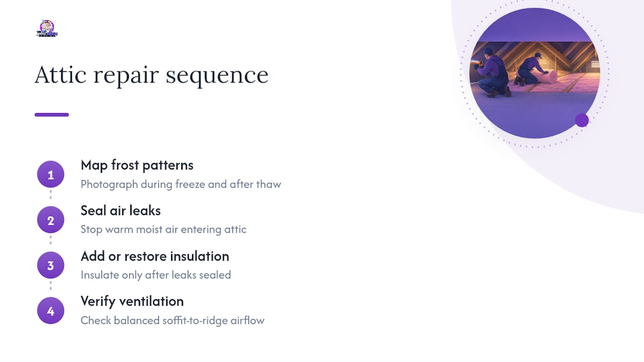644x362 pixels.
Task: Select the step 3 numbered circle
Action: [x=50, y=265]
